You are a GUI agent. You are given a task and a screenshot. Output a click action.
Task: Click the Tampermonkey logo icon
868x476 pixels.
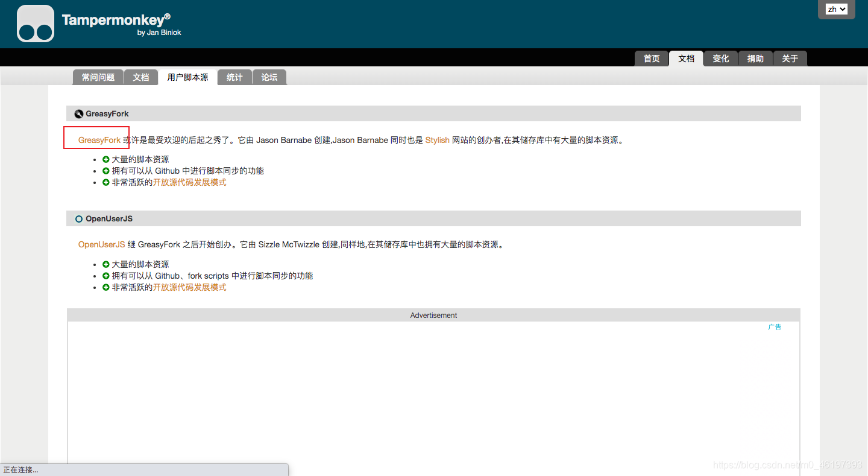click(x=36, y=24)
